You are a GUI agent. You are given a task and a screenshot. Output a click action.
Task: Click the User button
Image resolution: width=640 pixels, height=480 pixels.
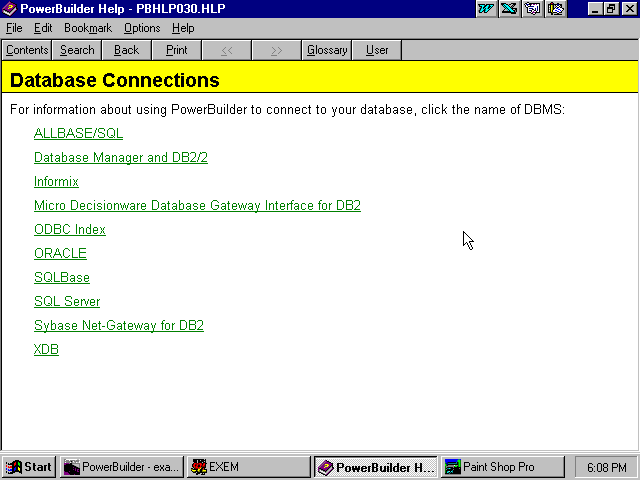[x=377, y=50]
